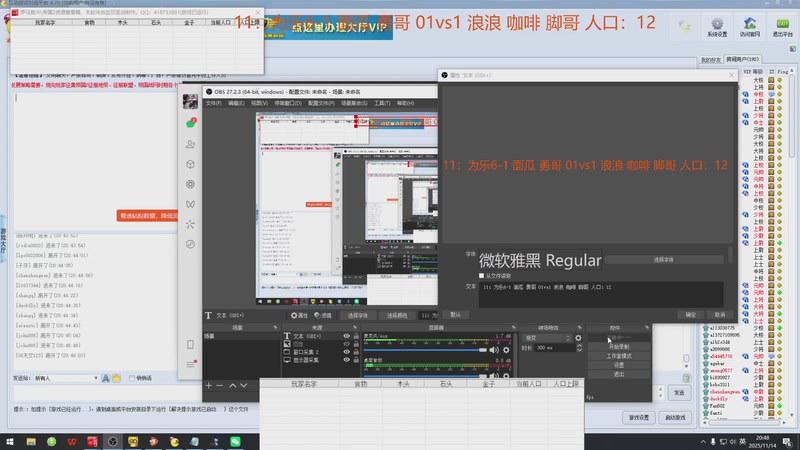Add a source with the plus icon
Viewport: 800px width, 450px height.
point(209,385)
